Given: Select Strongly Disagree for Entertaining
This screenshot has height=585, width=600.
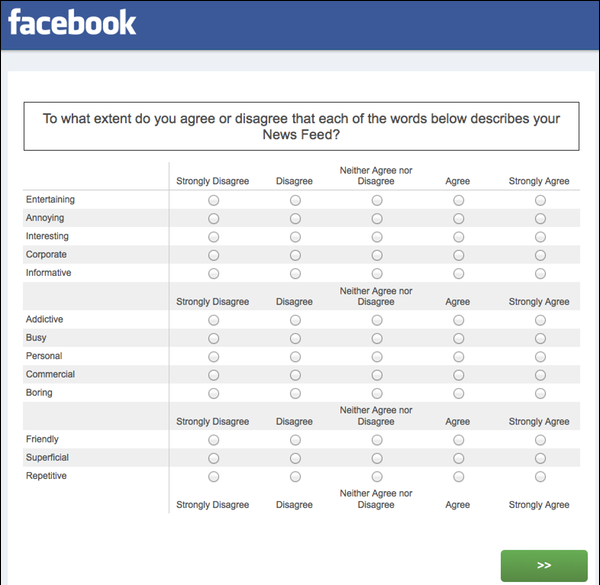Looking at the screenshot, I should click(x=214, y=200).
